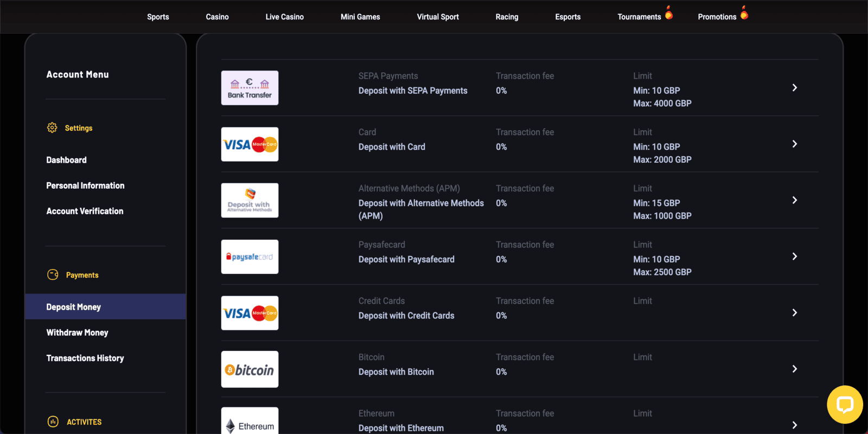Expand the Paysafecard row chevron
The image size is (868, 434).
click(794, 256)
